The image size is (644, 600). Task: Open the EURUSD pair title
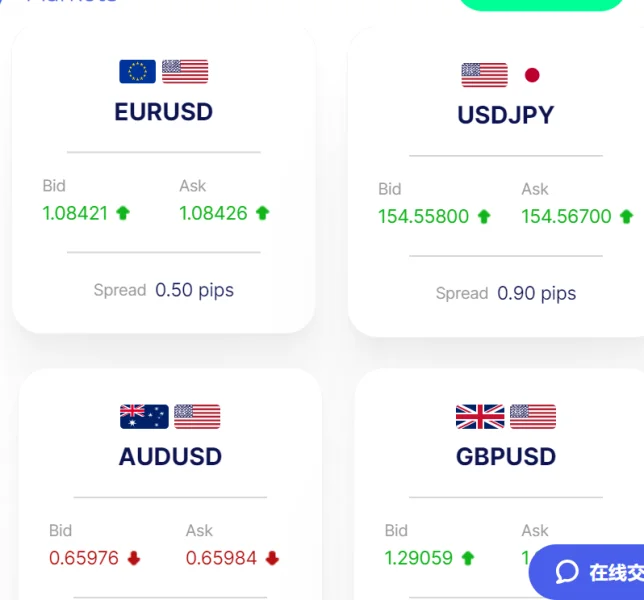tap(164, 111)
